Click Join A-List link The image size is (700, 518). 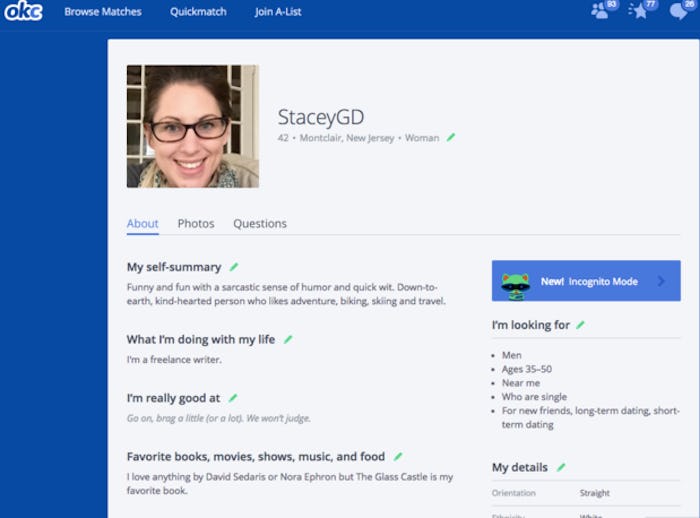[x=278, y=12]
